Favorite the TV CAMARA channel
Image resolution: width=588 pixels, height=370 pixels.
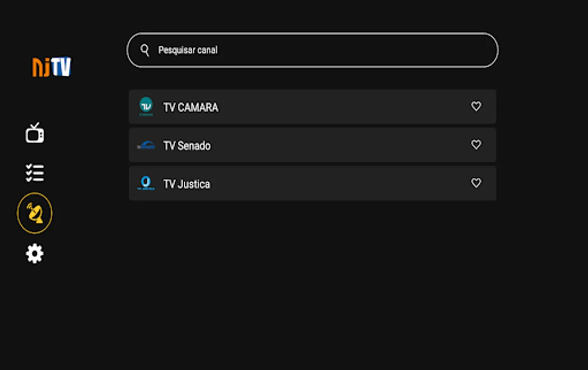(x=476, y=106)
